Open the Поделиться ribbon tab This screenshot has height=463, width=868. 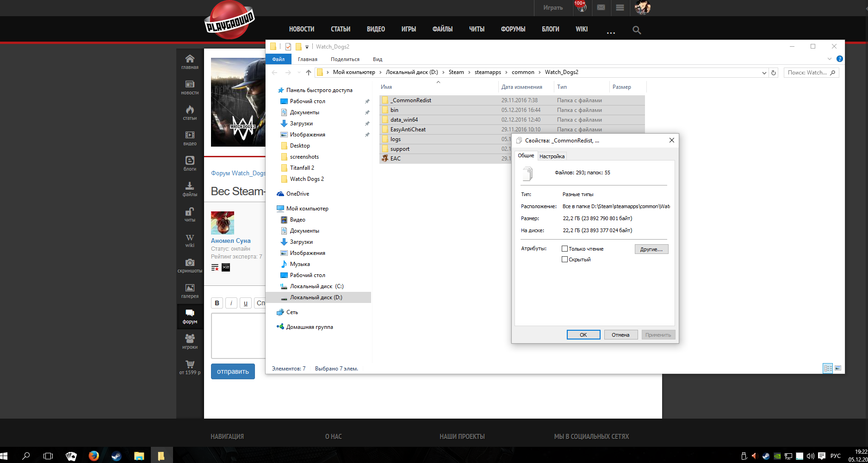345,59
